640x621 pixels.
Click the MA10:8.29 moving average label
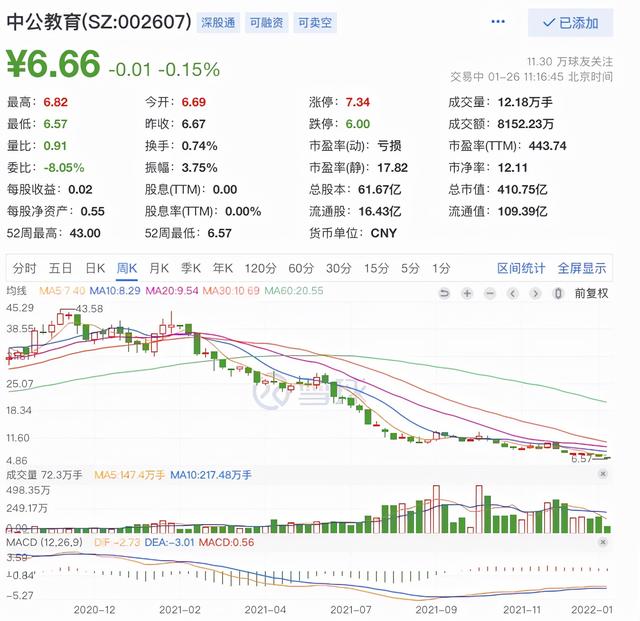click(115, 291)
